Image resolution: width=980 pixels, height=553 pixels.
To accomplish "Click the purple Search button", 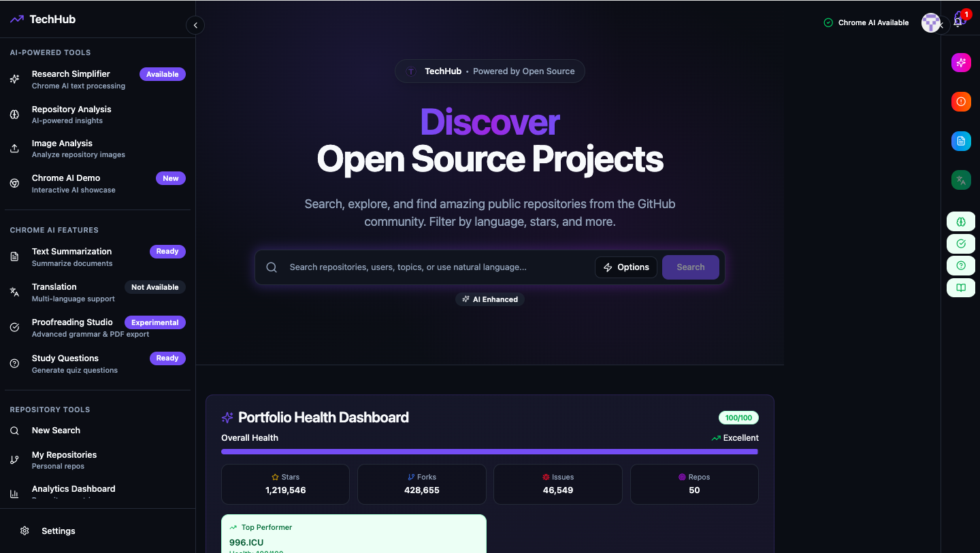I will [x=691, y=267].
